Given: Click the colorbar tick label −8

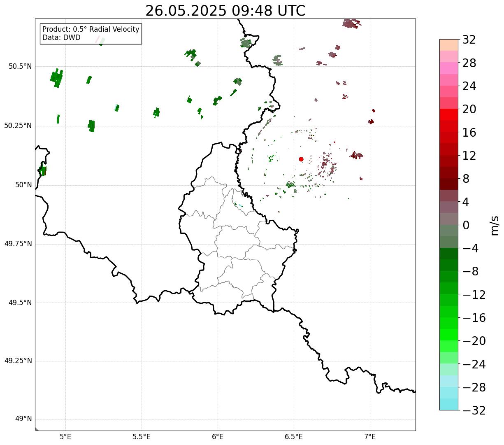Looking at the screenshot, I should point(471,272).
